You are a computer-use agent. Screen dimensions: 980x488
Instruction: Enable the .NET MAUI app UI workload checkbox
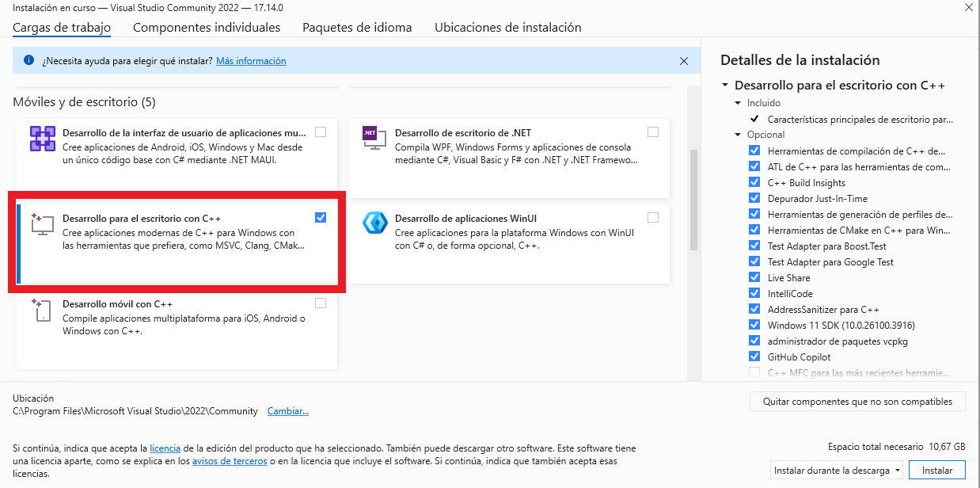point(321,132)
